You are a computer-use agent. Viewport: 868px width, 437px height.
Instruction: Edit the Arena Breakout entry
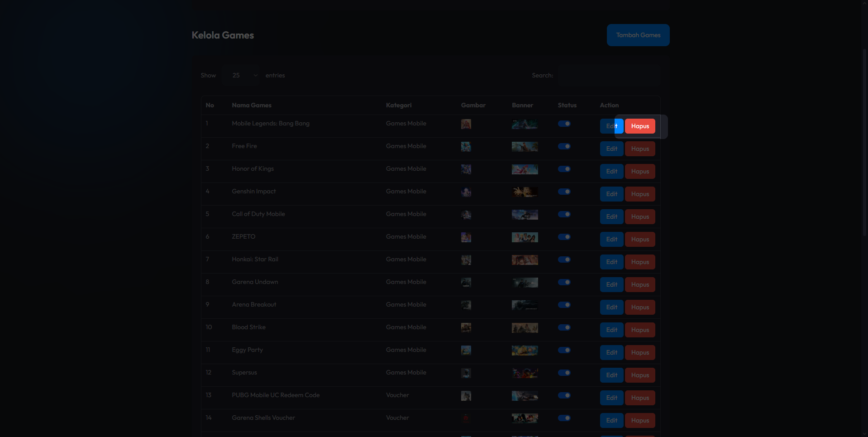pos(611,307)
